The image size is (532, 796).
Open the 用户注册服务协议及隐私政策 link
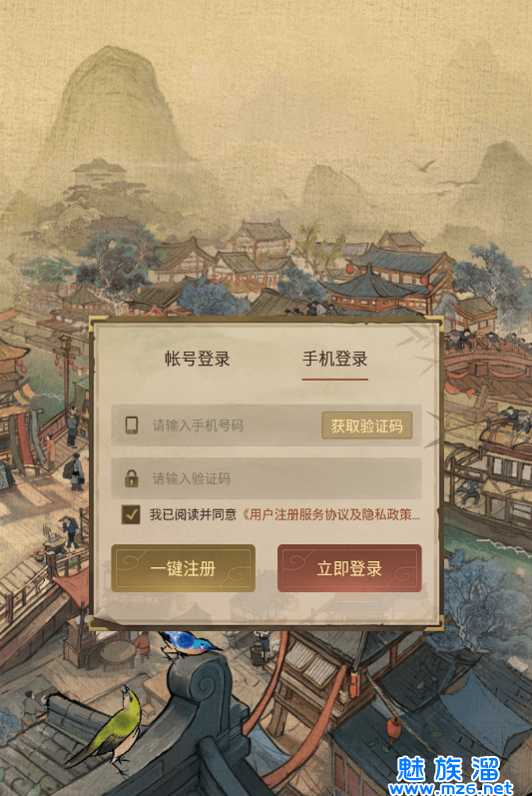coord(330,514)
